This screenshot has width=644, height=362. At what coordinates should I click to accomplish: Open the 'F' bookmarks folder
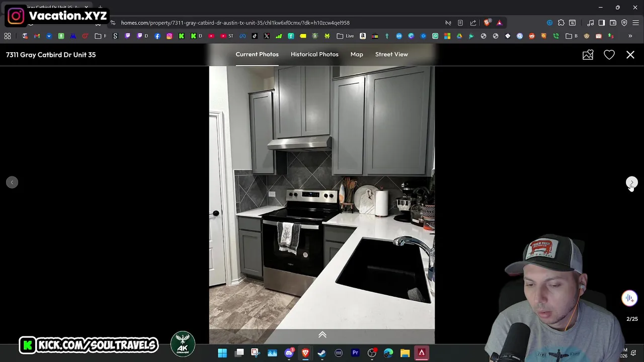[x=101, y=36]
